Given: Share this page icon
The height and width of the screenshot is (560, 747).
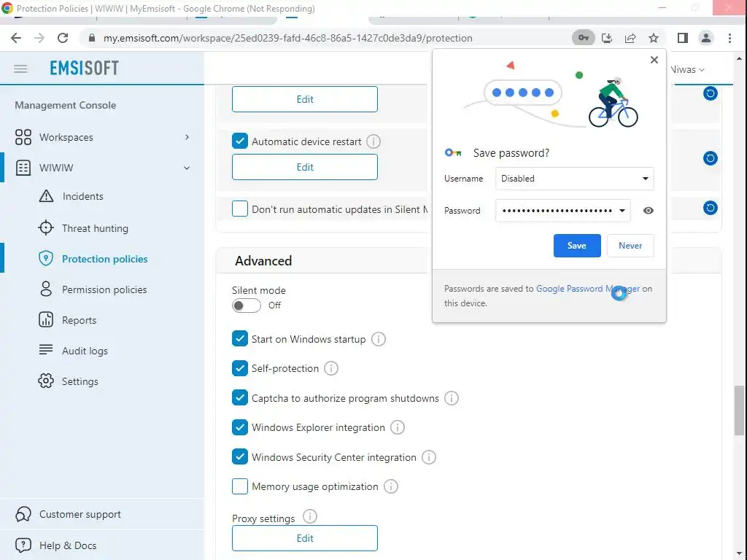Looking at the screenshot, I should 630,38.
